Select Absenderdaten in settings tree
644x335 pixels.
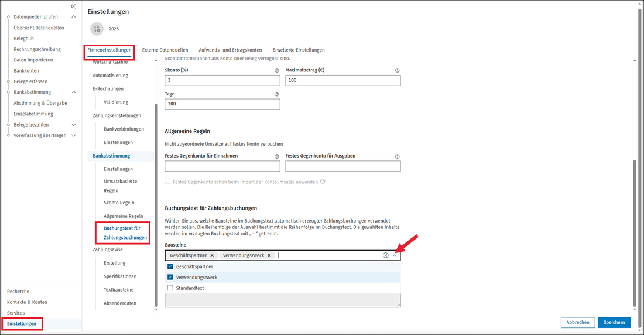[x=120, y=303]
